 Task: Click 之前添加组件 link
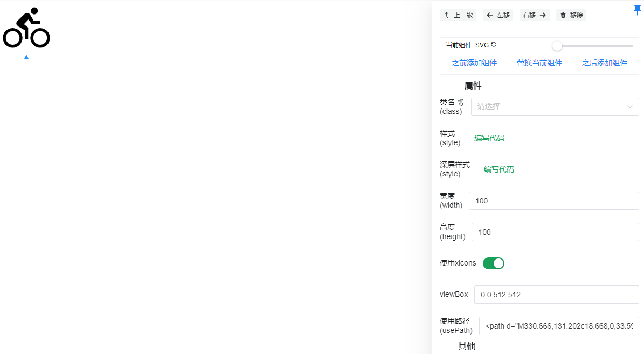click(x=474, y=63)
